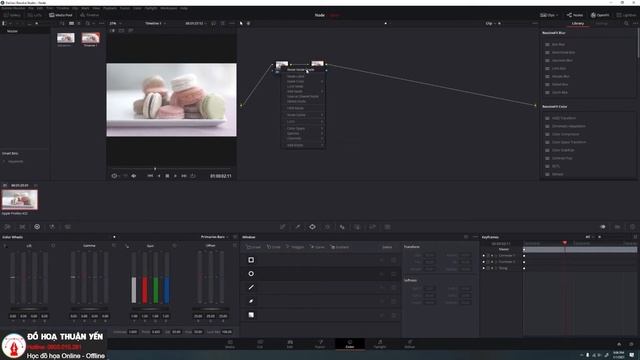
Task: Expand the Color Space submenu
Action: click(303, 129)
